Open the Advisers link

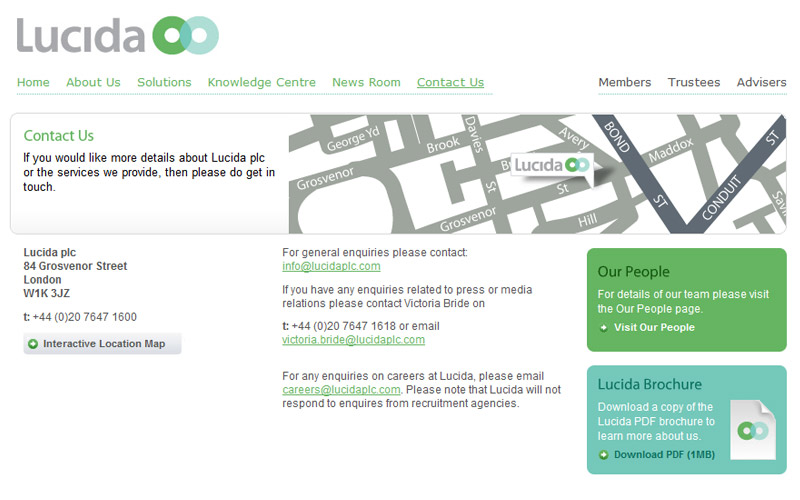pos(761,82)
